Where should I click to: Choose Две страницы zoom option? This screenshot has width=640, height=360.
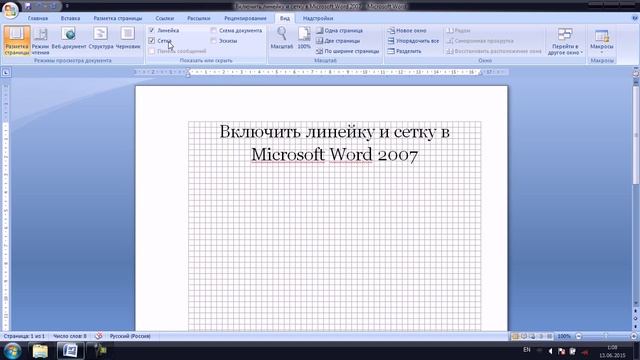[x=338, y=41]
